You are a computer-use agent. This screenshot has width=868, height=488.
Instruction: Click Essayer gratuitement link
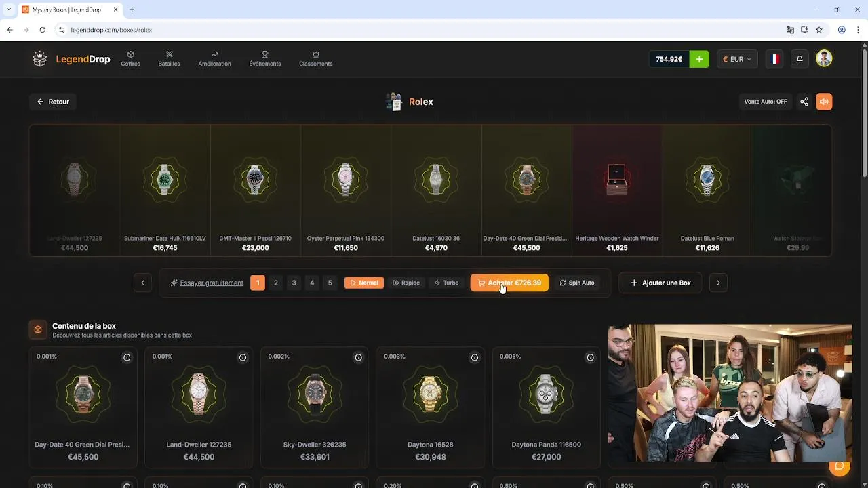207,283
